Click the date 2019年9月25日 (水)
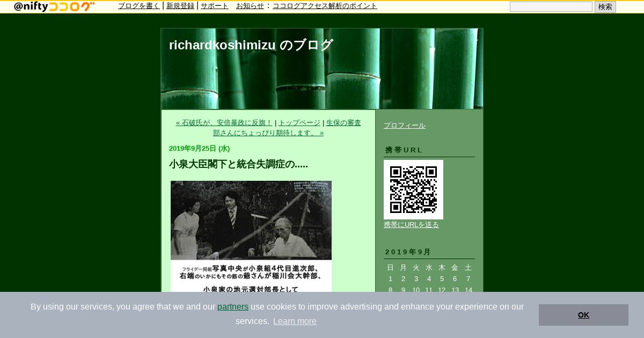The height and width of the screenshot is (338, 644). click(x=199, y=149)
